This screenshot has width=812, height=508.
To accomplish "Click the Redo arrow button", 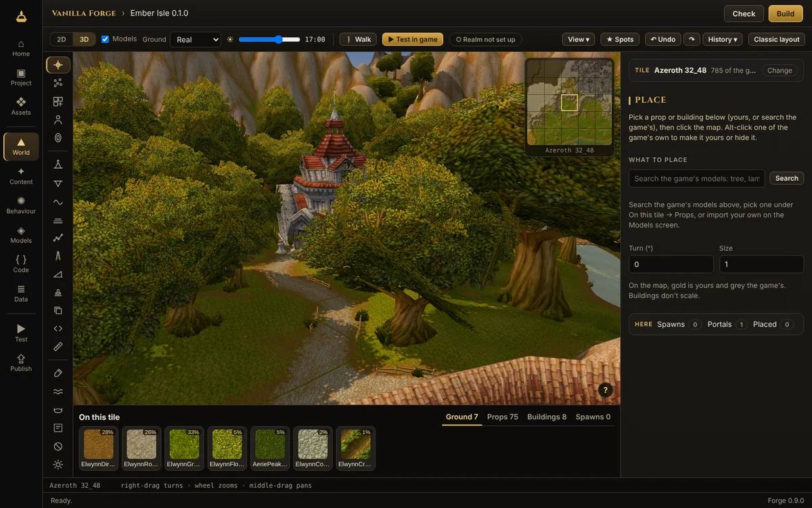I will tap(692, 39).
